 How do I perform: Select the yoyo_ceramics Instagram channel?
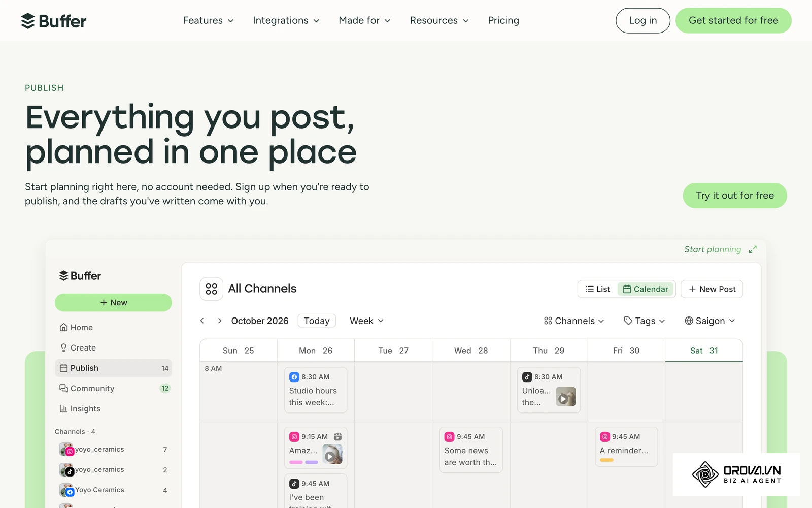point(113,450)
